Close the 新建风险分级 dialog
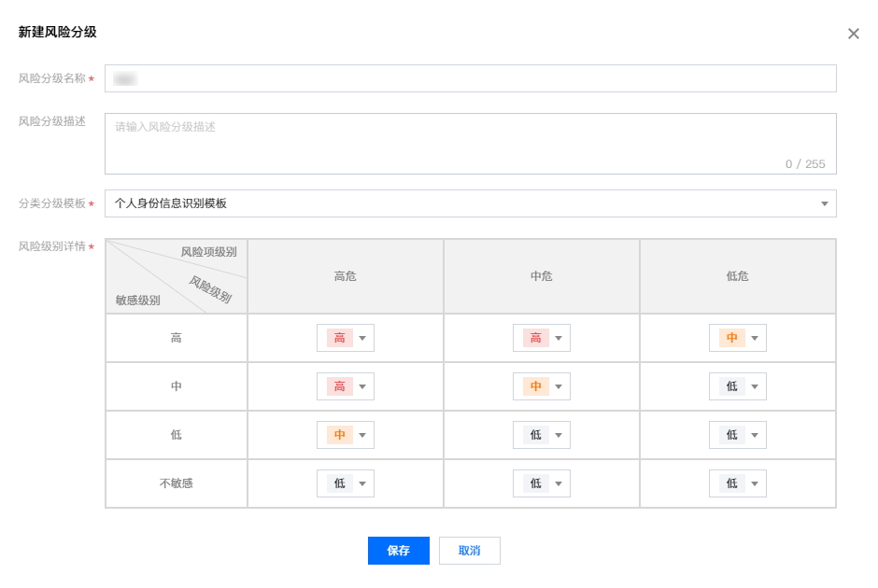This screenshot has height=588, width=878. pos(853,34)
